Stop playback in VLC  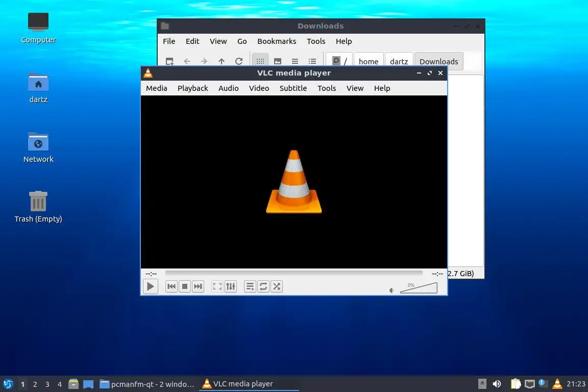(184, 286)
